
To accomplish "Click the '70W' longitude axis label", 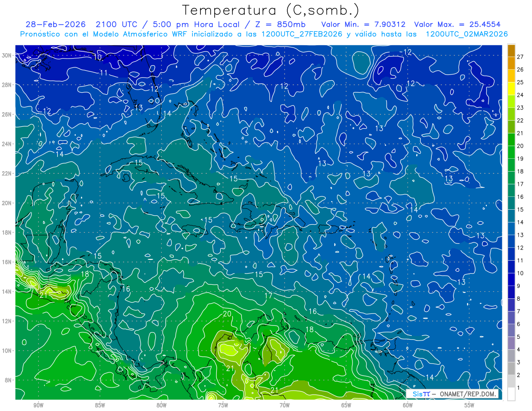I will [x=285, y=405].
